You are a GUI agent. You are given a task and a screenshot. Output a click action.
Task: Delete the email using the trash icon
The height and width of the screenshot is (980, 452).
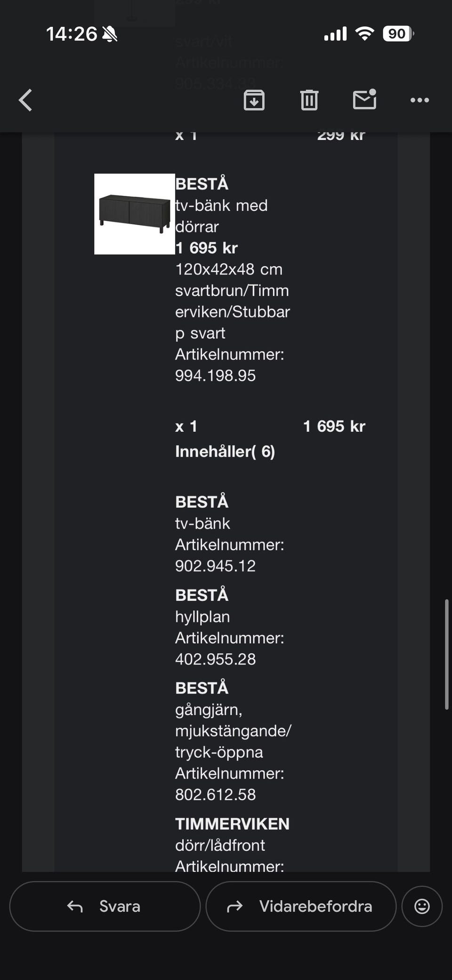point(309,100)
